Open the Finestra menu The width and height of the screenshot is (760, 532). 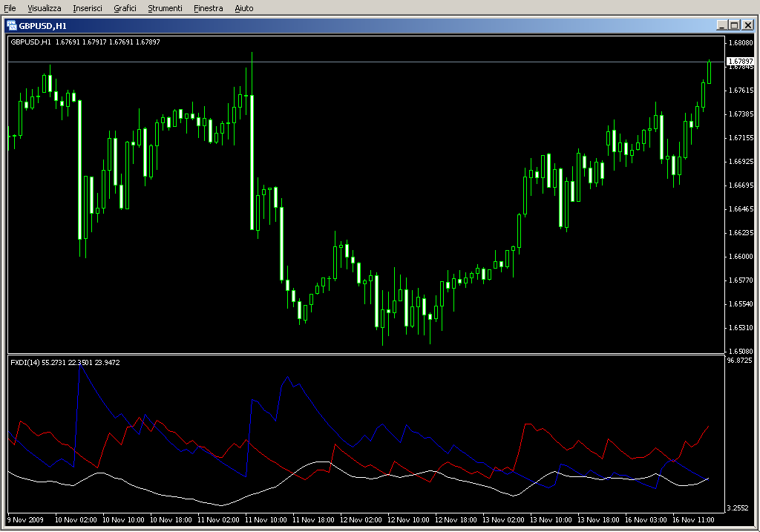208,8
